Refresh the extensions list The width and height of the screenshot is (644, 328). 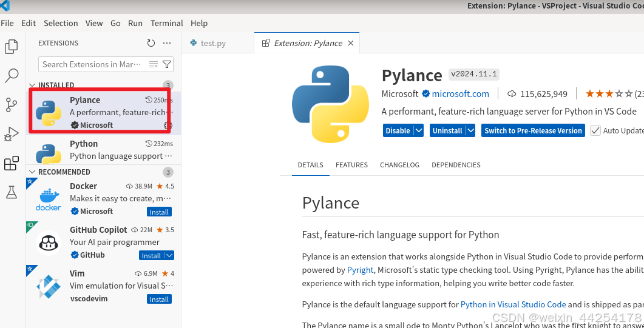click(x=151, y=43)
